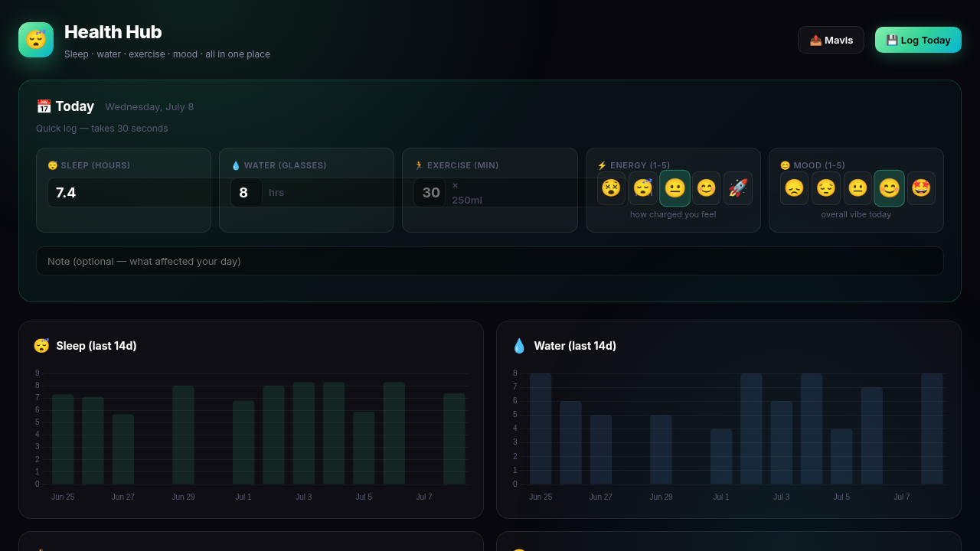Click the Health Hub title text

point(113,32)
